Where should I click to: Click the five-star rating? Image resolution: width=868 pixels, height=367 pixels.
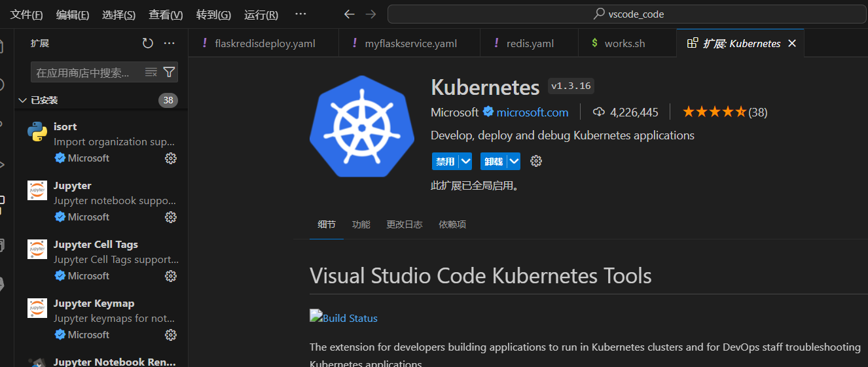(714, 112)
